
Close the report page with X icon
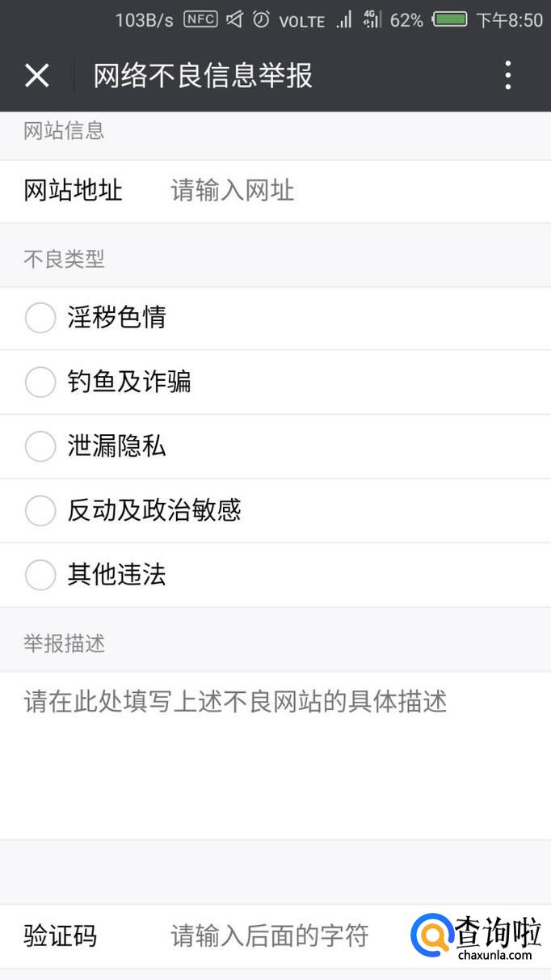tap(37, 75)
